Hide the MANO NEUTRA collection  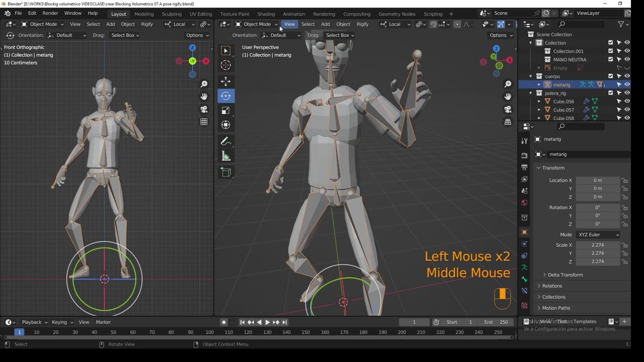click(x=627, y=59)
